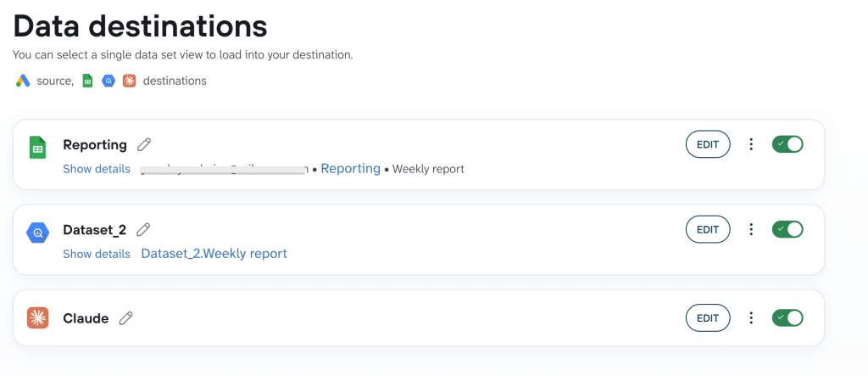Click the Google Ads source icon
The height and width of the screenshot is (376, 868).
[x=23, y=81]
